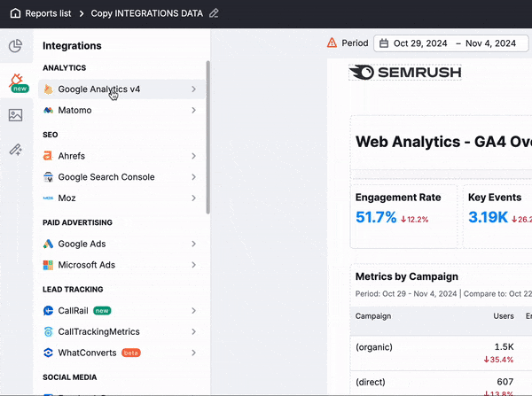Click the home icon beside Reports list
532x396 pixels.
(x=15, y=13)
